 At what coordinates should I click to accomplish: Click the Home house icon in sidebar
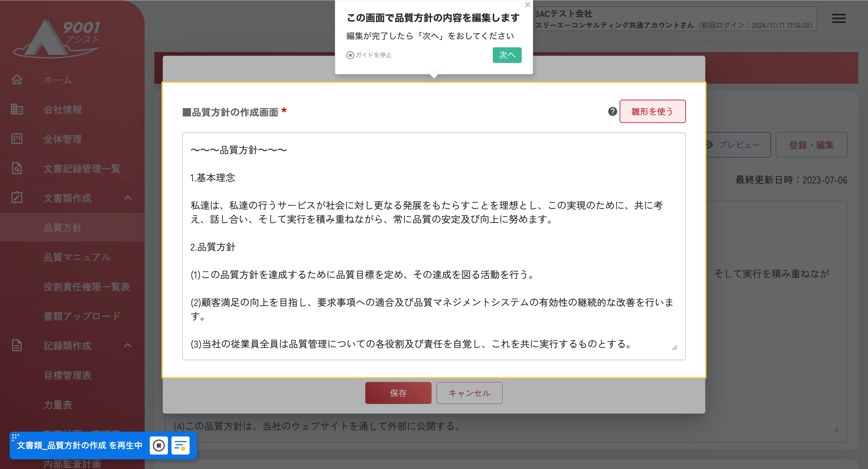pyautogui.click(x=17, y=80)
